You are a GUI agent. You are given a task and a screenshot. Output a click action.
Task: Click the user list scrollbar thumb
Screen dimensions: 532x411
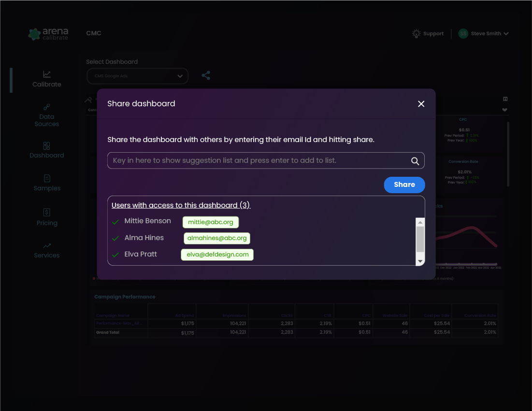coord(420,240)
